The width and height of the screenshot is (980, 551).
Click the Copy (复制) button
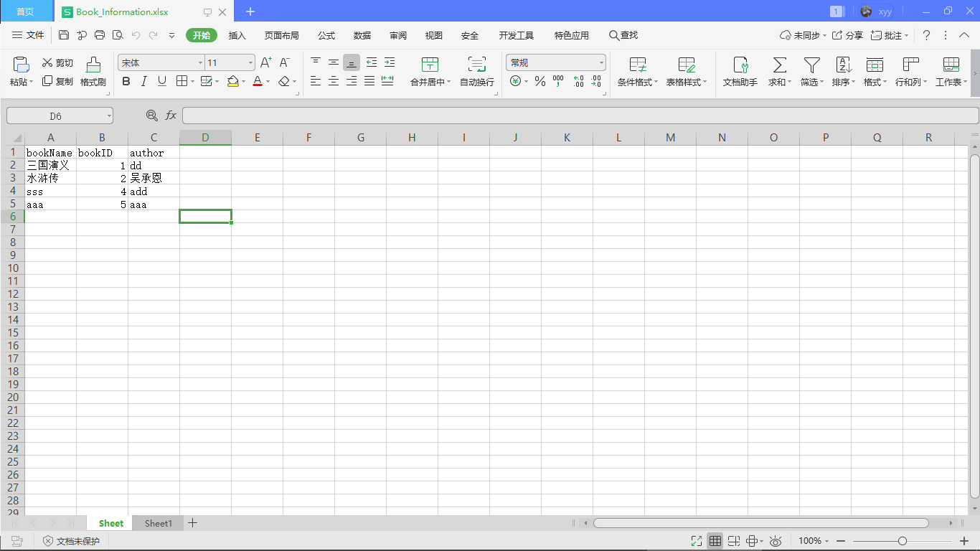57,82
